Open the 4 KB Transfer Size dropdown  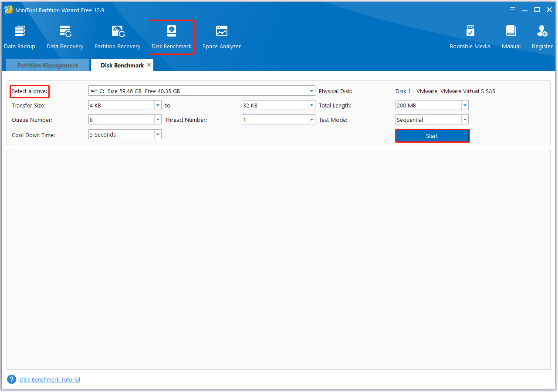point(158,105)
